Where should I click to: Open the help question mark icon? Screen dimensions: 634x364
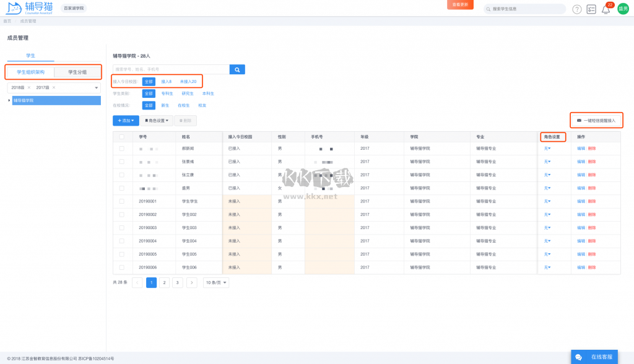tap(576, 9)
